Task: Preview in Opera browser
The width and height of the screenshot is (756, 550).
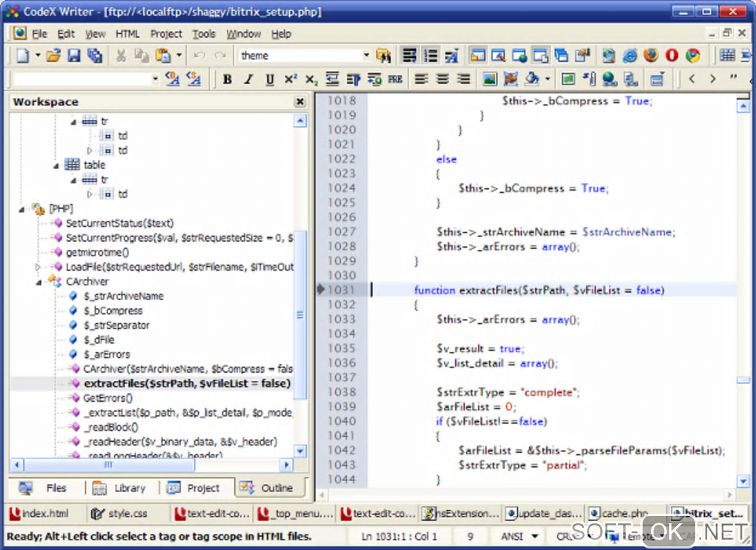Action: [x=672, y=56]
